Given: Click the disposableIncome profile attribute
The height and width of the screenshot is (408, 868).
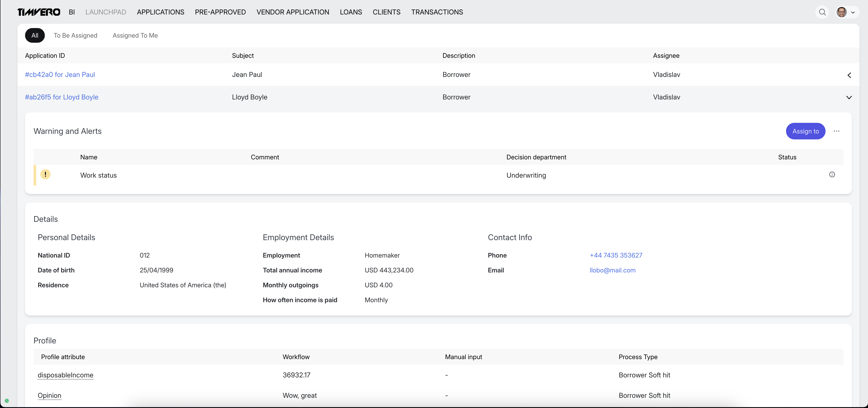Looking at the screenshot, I should 65,375.
